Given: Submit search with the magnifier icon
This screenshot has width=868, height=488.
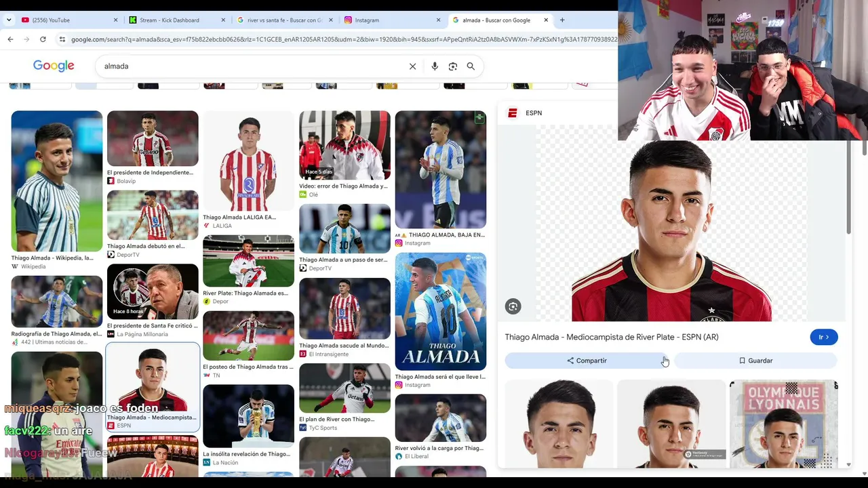Looking at the screenshot, I should (x=471, y=66).
